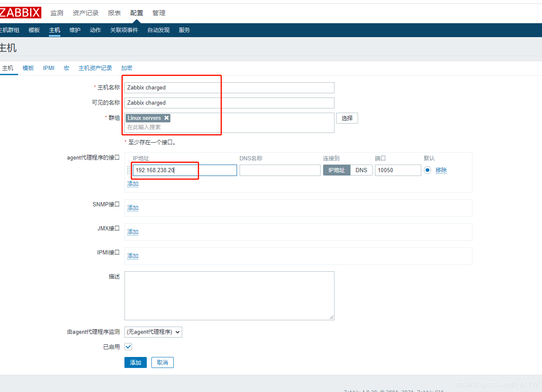Go to 维护 submenu
The width and height of the screenshot is (542, 392).
coord(75,30)
